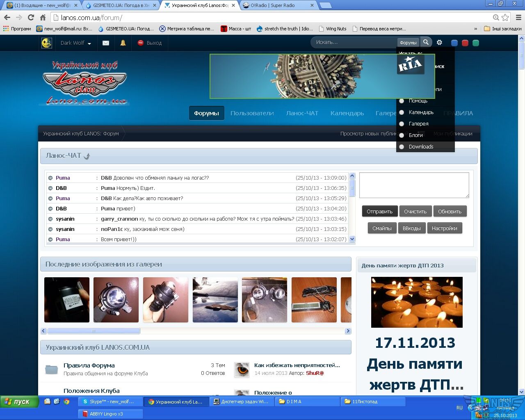The image size is (525, 420).
Task: Pick the red theme color swatch
Action: (465, 43)
